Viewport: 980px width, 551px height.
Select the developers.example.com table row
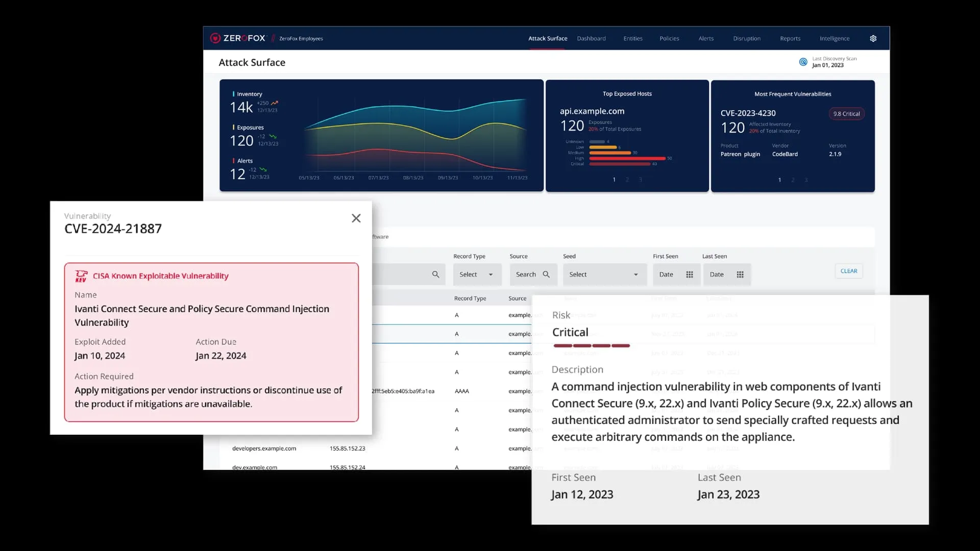264,448
